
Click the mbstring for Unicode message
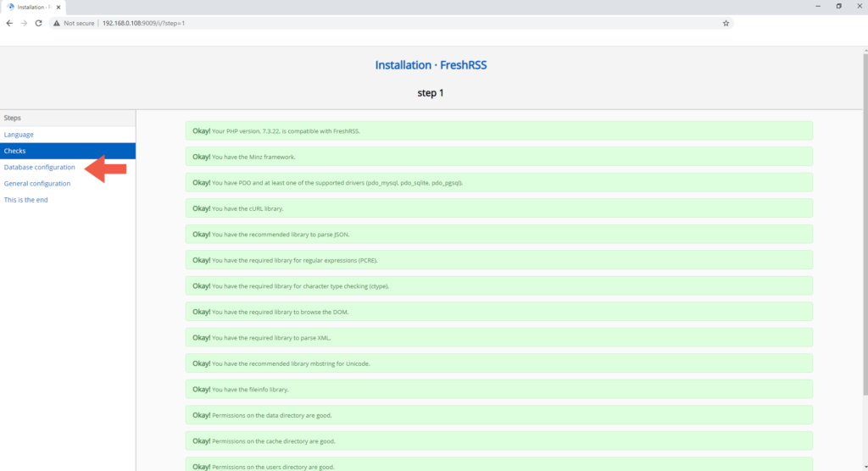(498, 363)
